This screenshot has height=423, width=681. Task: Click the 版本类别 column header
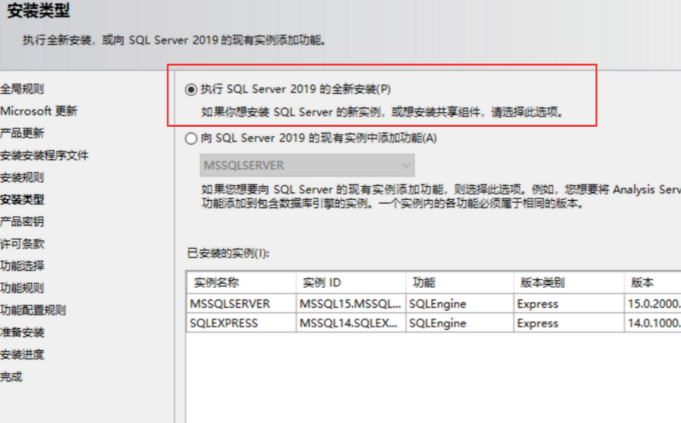[x=569, y=283]
